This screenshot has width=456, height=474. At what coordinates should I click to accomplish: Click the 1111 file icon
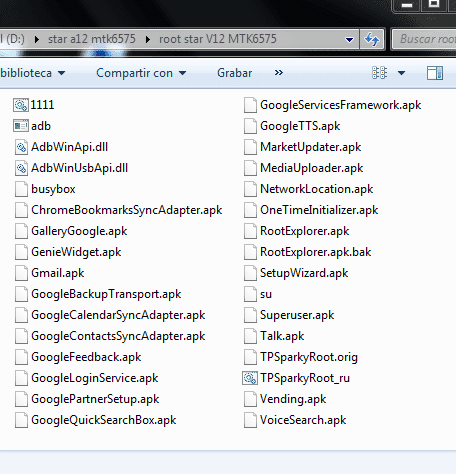coord(21,105)
